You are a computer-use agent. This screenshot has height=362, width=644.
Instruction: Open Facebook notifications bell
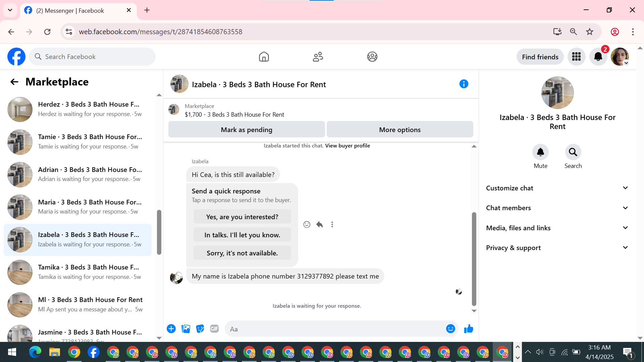point(598,57)
